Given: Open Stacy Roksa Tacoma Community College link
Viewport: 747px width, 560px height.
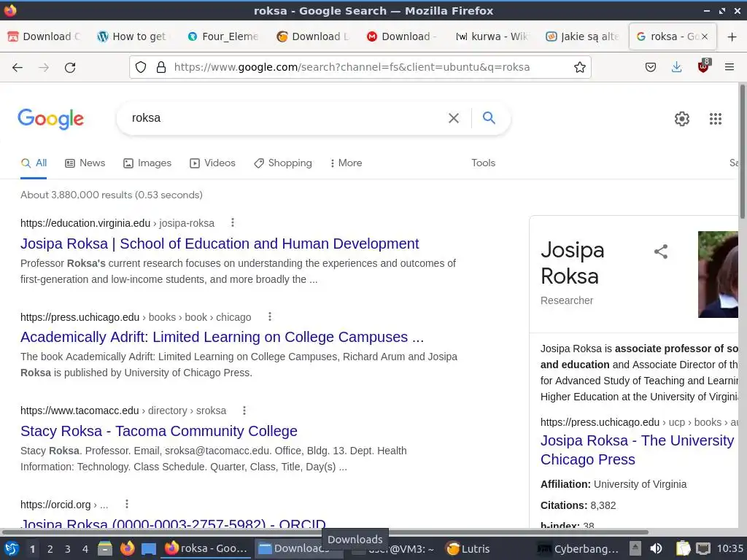Looking at the screenshot, I should [158, 431].
